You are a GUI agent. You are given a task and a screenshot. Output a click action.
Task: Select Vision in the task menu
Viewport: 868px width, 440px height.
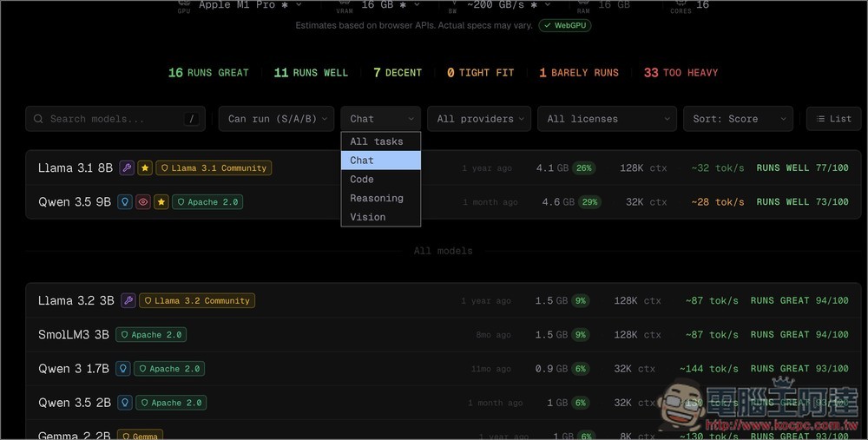(x=381, y=217)
